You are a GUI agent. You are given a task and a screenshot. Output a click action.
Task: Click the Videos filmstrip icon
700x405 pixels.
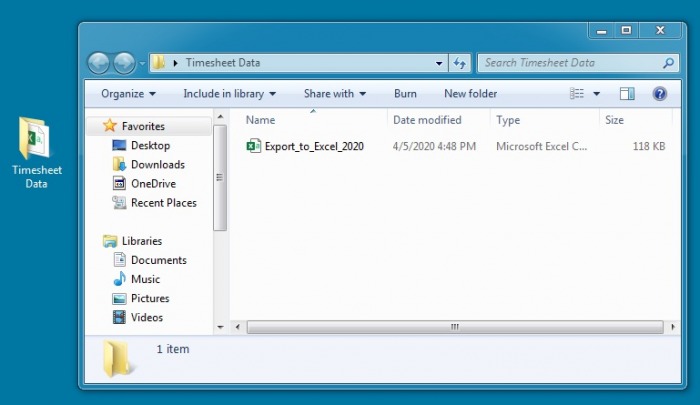point(119,317)
